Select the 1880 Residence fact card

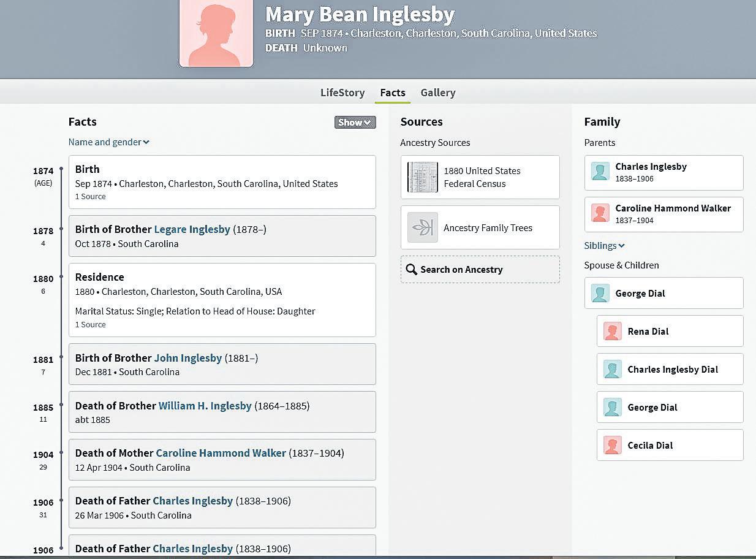(x=222, y=300)
